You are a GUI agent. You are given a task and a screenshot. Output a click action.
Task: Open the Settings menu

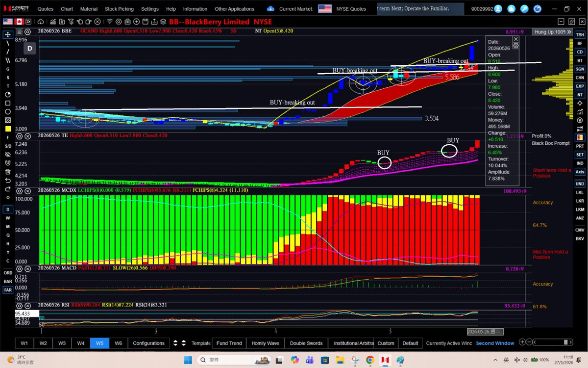(150, 9)
